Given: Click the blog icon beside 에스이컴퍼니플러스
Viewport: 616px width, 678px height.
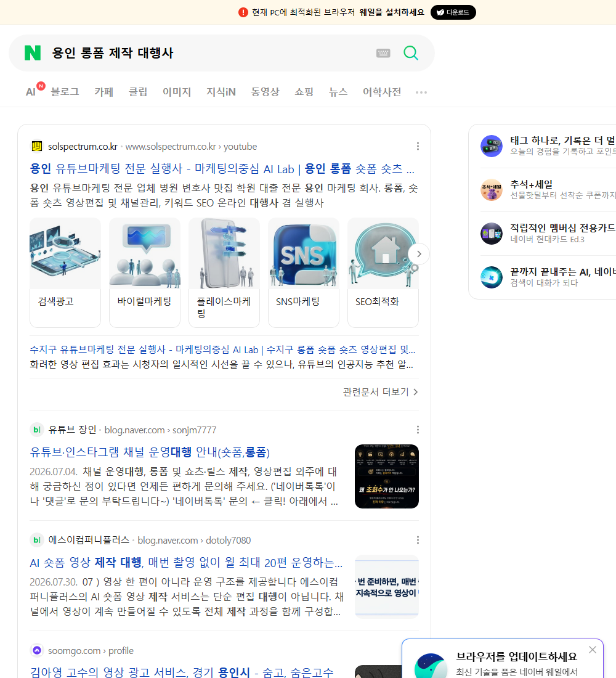Looking at the screenshot, I should coord(37,540).
